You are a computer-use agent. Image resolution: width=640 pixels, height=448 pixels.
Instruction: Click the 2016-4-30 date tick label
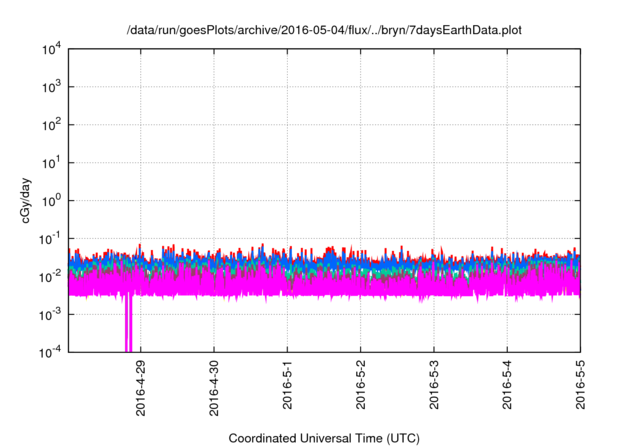214,388
